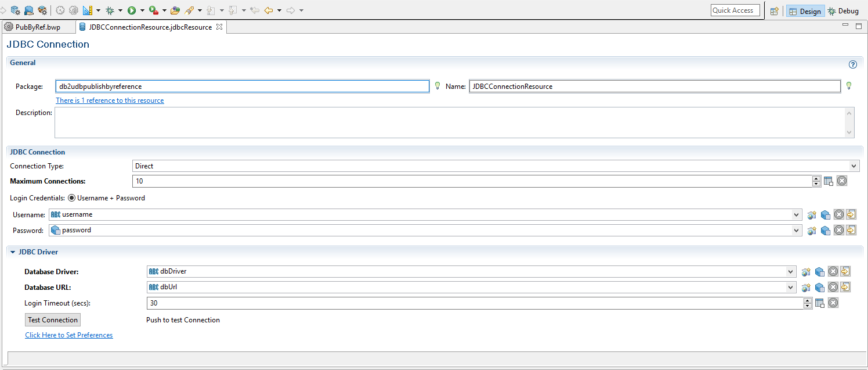Open the Back navigation history dropdown
This screenshot has width=868, height=370.
[x=279, y=10]
